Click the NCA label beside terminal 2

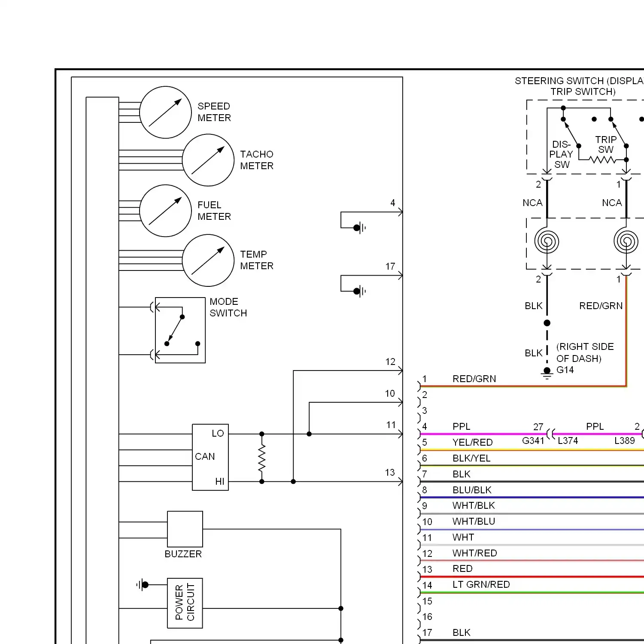(x=532, y=203)
